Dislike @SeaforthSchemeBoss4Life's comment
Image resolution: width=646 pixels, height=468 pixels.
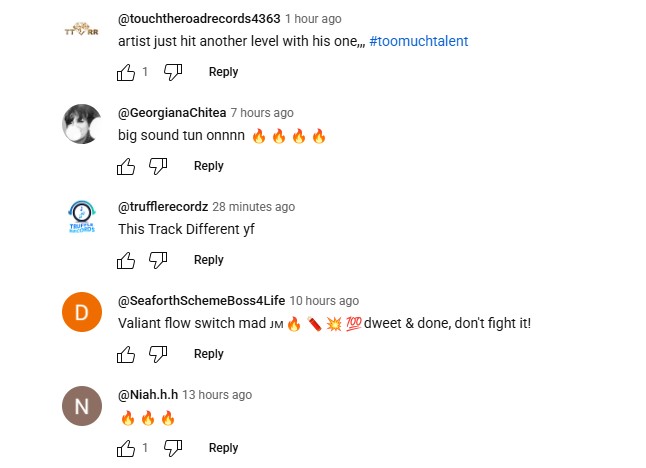pyautogui.click(x=158, y=354)
